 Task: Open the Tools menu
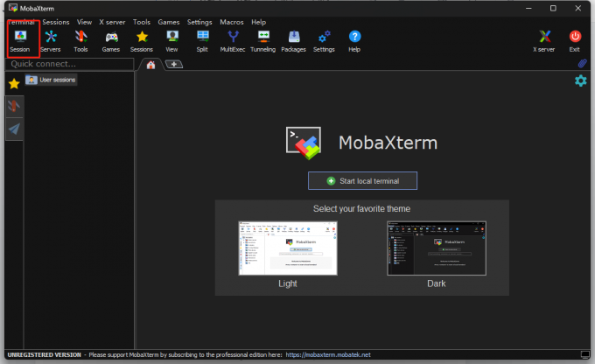(x=142, y=22)
